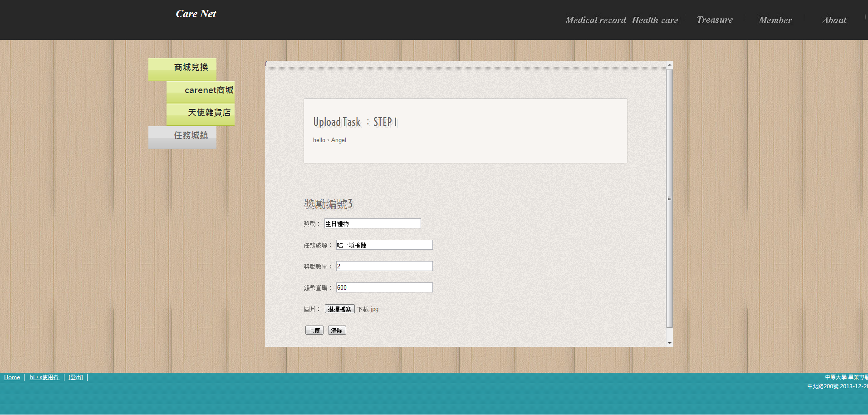Open the Health care menu
Image resolution: width=868 pixels, height=415 pixels.
pos(655,20)
